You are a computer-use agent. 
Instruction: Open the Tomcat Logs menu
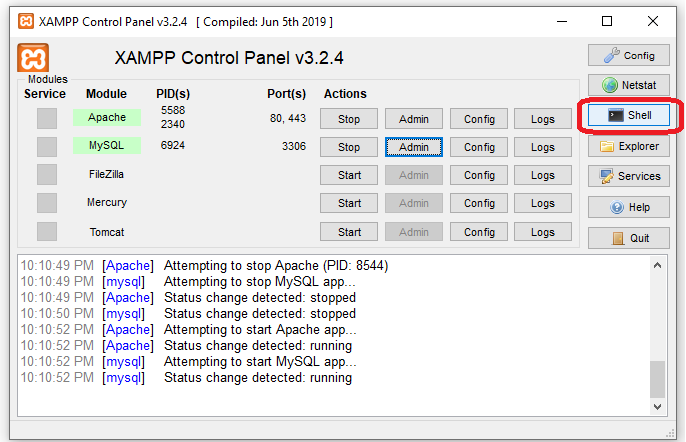click(x=543, y=232)
